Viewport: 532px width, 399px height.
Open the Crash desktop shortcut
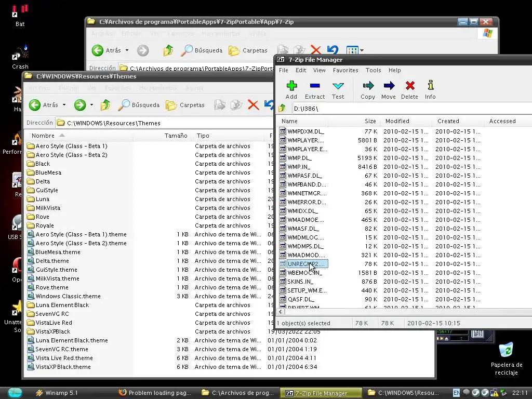click(20, 58)
